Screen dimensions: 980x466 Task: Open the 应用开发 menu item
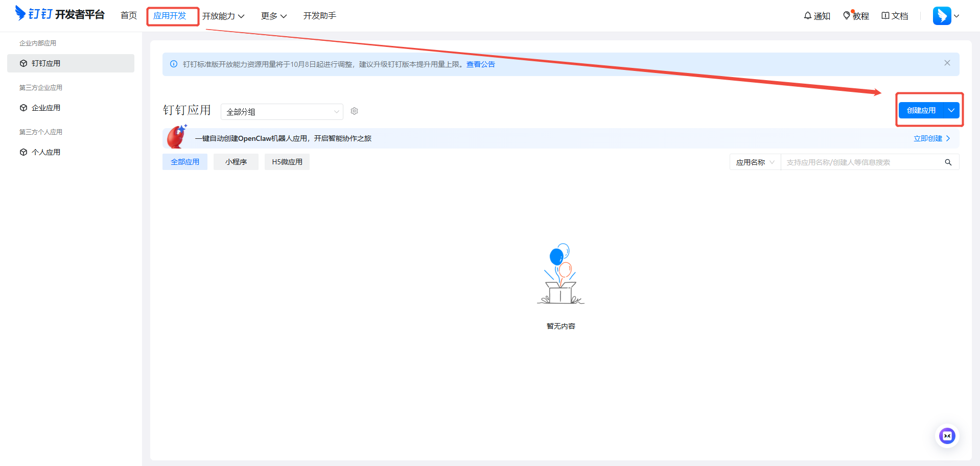coord(170,16)
